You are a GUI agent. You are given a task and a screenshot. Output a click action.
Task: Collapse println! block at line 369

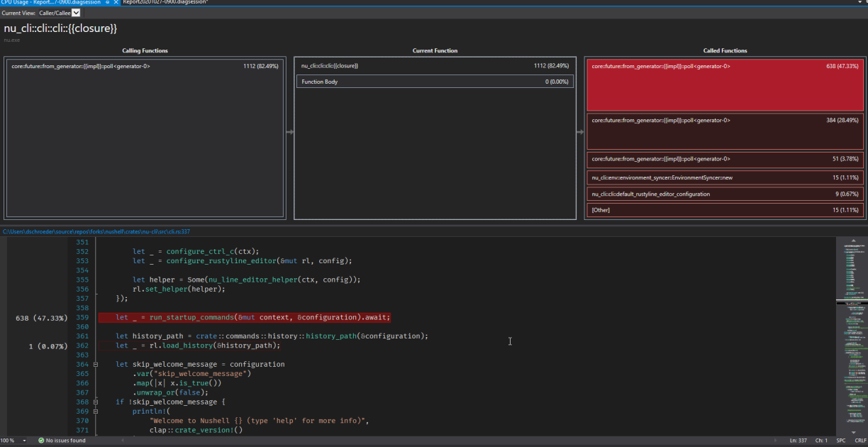point(96,411)
